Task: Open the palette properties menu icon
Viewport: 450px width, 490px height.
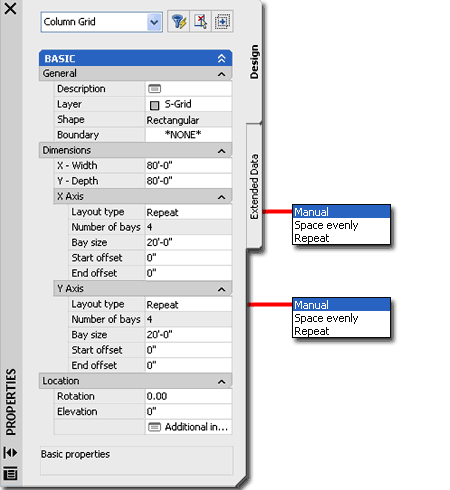Action: 10,474
